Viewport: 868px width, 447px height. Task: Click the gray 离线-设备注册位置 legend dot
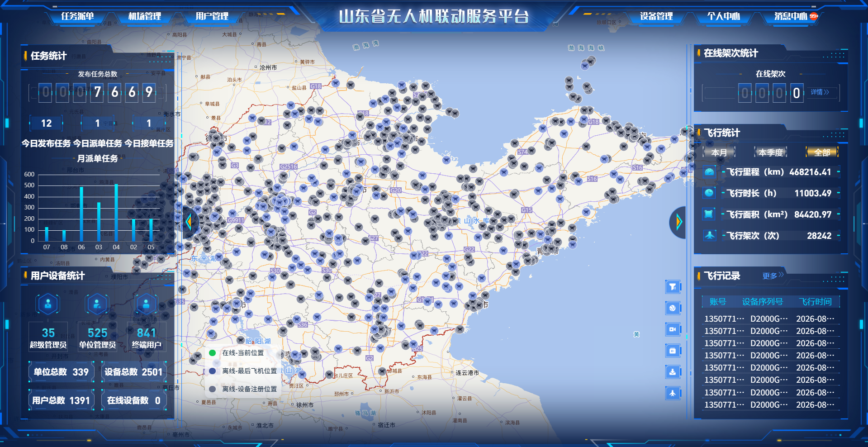(212, 389)
